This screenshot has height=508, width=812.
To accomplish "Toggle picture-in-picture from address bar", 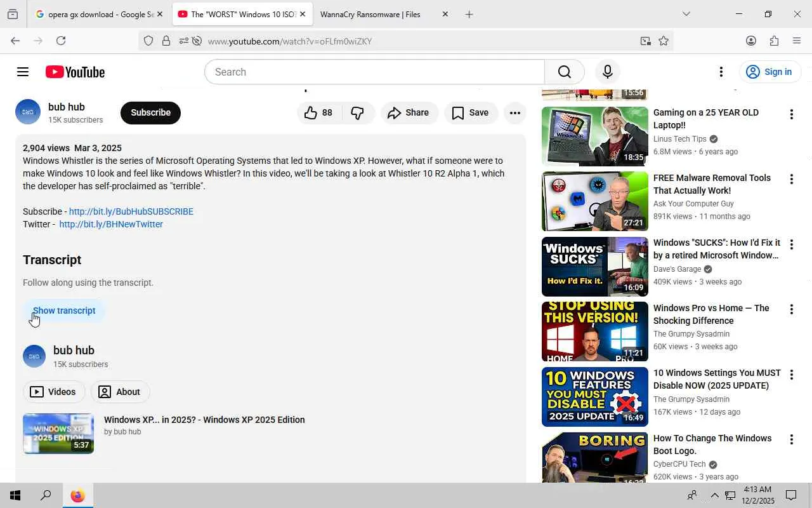I will (645, 41).
